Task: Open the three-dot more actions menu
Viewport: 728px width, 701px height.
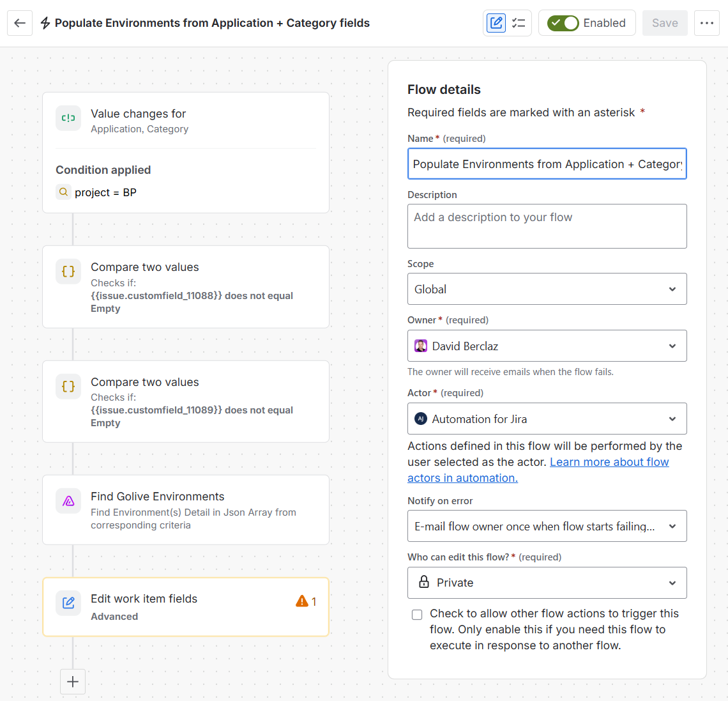Action: pyautogui.click(x=707, y=23)
